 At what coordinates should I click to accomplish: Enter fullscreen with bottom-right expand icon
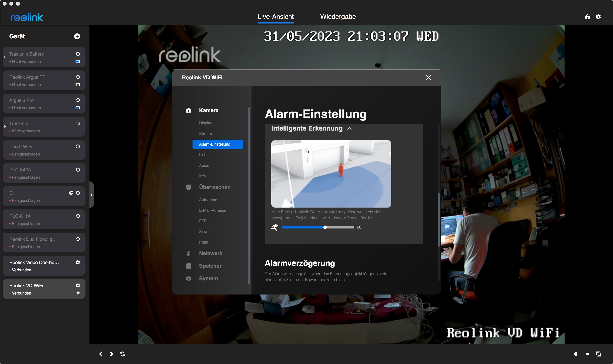[x=598, y=354]
